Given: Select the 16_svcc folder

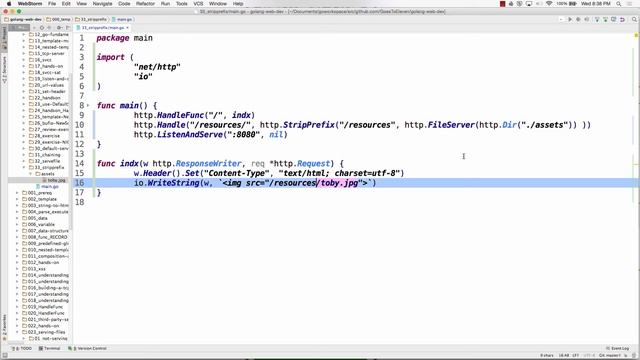Looking at the screenshot, I should (x=40, y=60).
